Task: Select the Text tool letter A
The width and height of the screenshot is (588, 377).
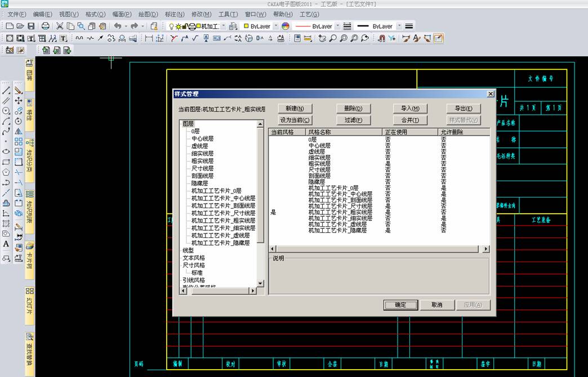Action: (6, 244)
